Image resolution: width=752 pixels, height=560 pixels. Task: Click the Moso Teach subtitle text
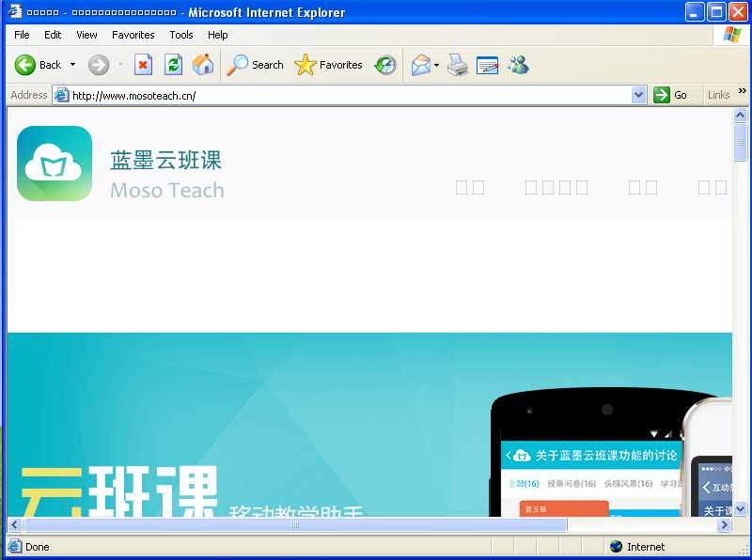pyautogui.click(x=167, y=191)
